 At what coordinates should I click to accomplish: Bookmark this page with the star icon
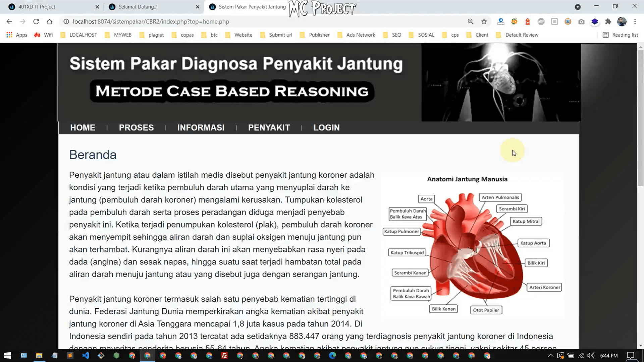pyautogui.click(x=484, y=21)
